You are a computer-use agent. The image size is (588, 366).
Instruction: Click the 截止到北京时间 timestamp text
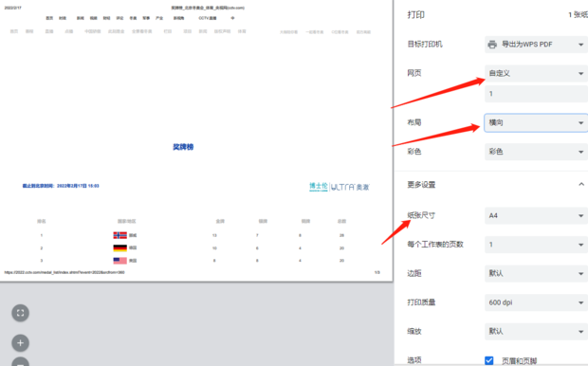point(61,186)
